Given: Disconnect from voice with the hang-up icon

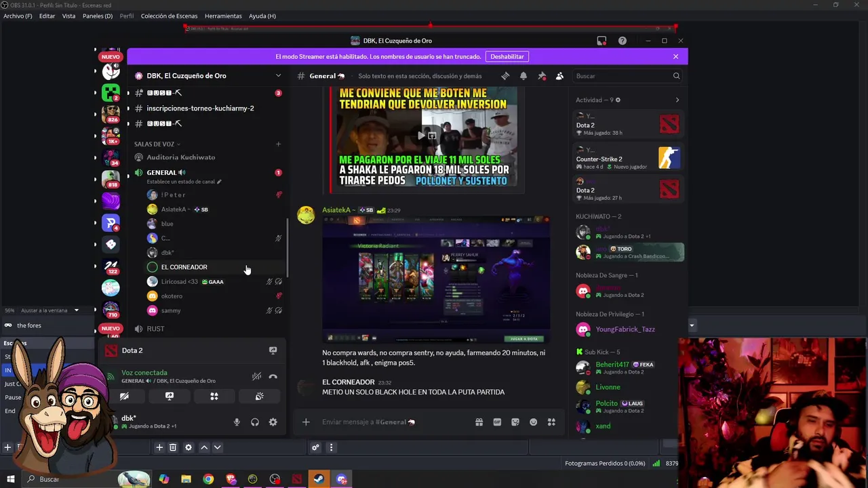Looking at the screenshot, I should 273,377.
